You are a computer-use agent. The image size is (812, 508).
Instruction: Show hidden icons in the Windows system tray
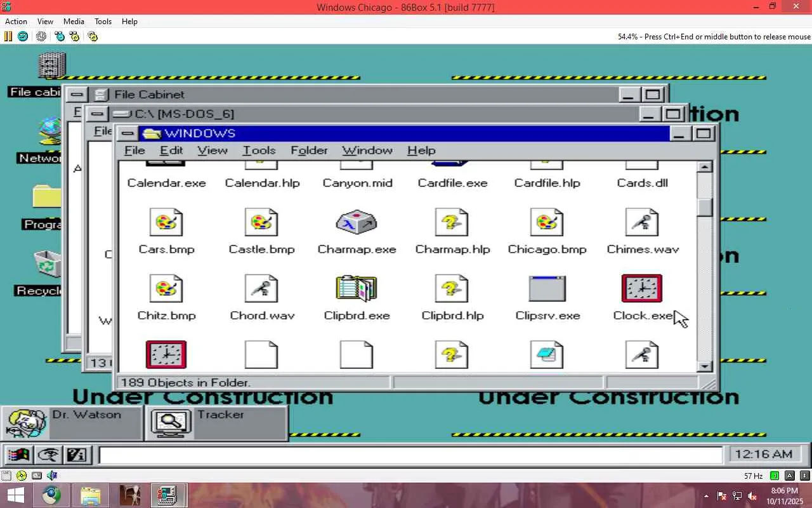coord(706,496)
